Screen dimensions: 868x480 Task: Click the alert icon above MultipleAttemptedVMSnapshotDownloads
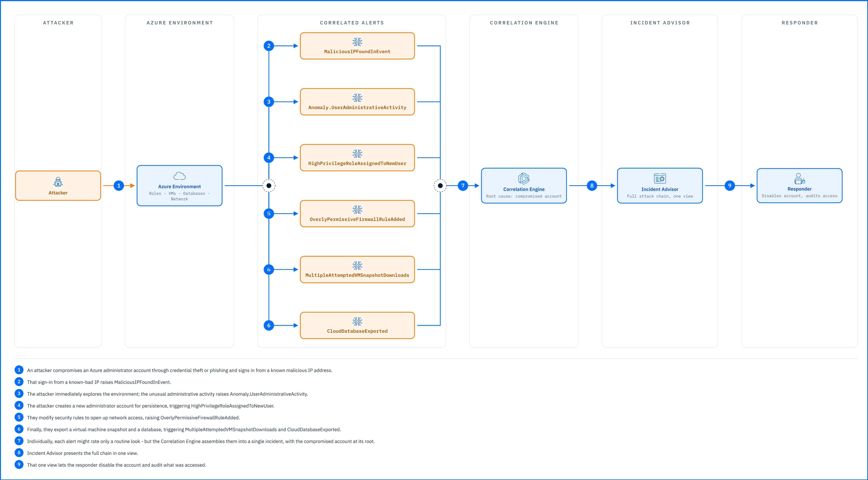pyautogui.click(x=357, y=266)
